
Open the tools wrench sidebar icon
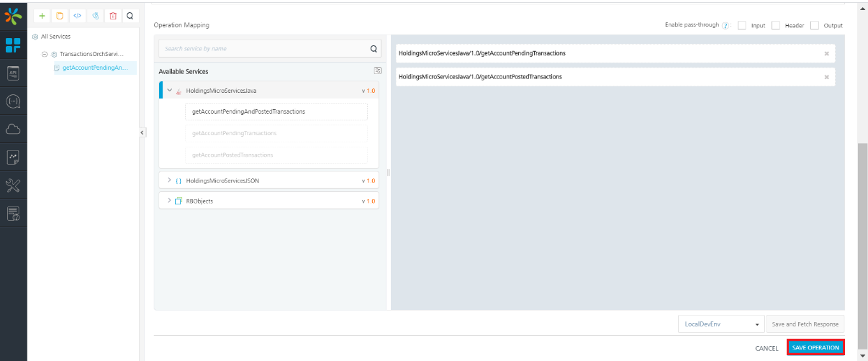pyautogui.click(x=13, y=186)
